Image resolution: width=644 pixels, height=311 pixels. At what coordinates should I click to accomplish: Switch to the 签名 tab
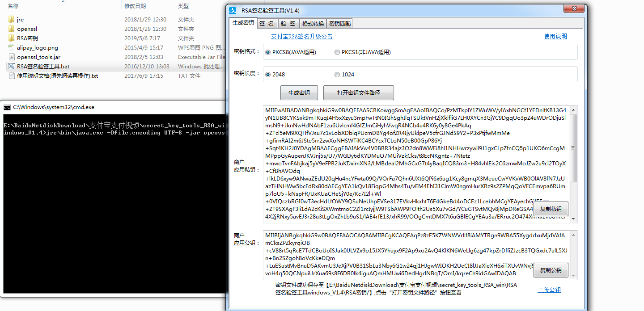click(x=267, y=24)
